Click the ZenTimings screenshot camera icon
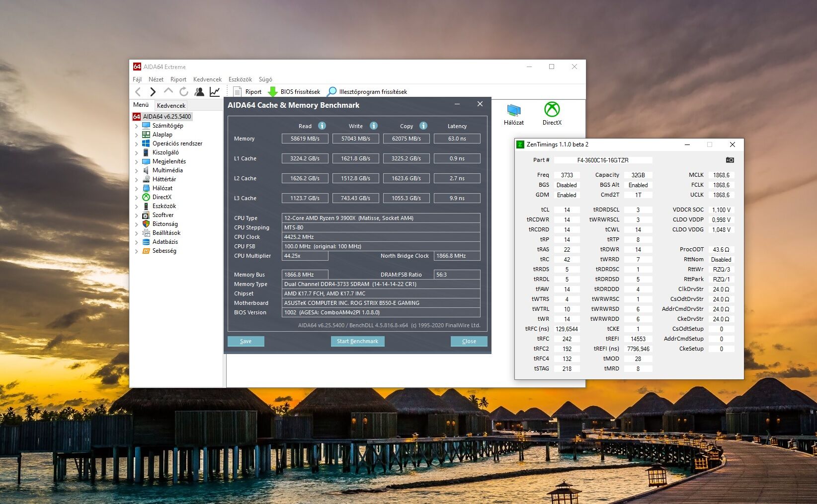817x504 pixels. click(730, 160)
